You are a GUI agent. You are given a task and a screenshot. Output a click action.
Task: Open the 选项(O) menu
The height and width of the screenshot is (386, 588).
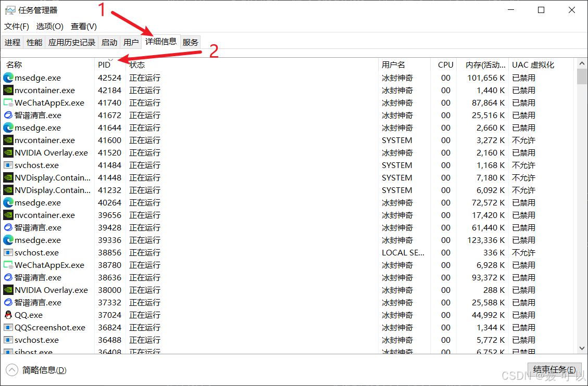(x=50, y=26)
